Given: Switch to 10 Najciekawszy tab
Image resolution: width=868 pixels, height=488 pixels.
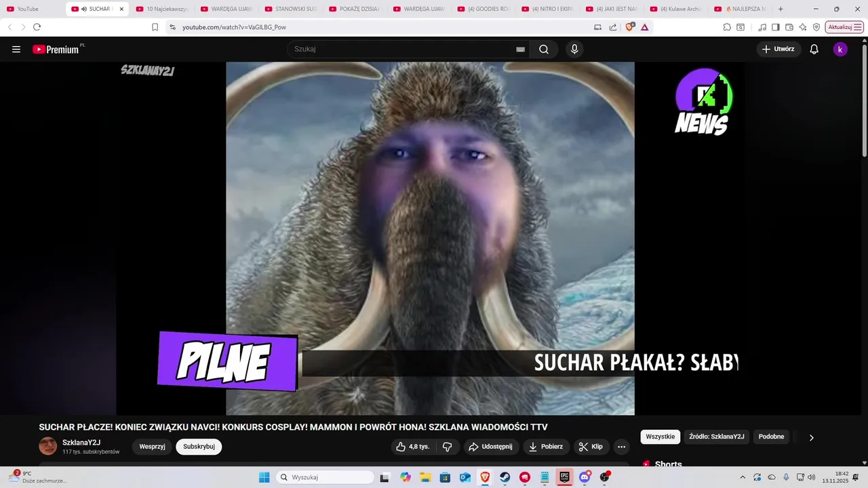Looking at the screenshot, I should (161, 9).
